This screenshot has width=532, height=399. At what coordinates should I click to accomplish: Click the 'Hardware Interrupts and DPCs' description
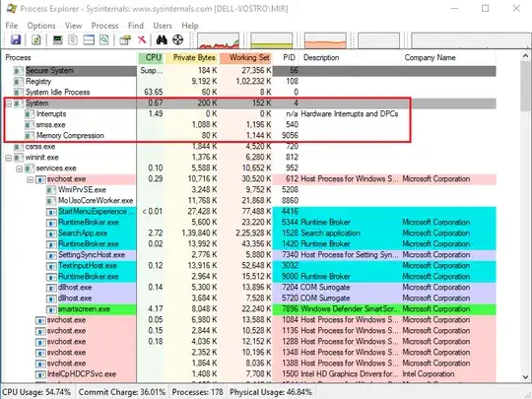click(350, 114)
